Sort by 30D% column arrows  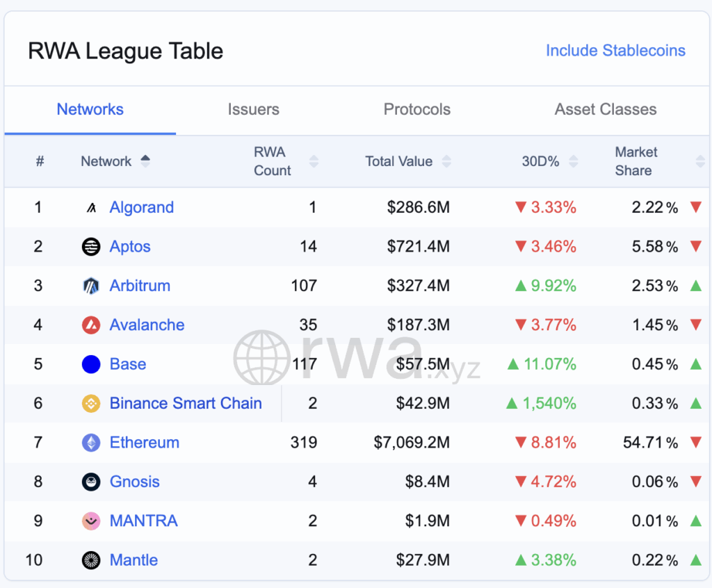tap(573, 161)
